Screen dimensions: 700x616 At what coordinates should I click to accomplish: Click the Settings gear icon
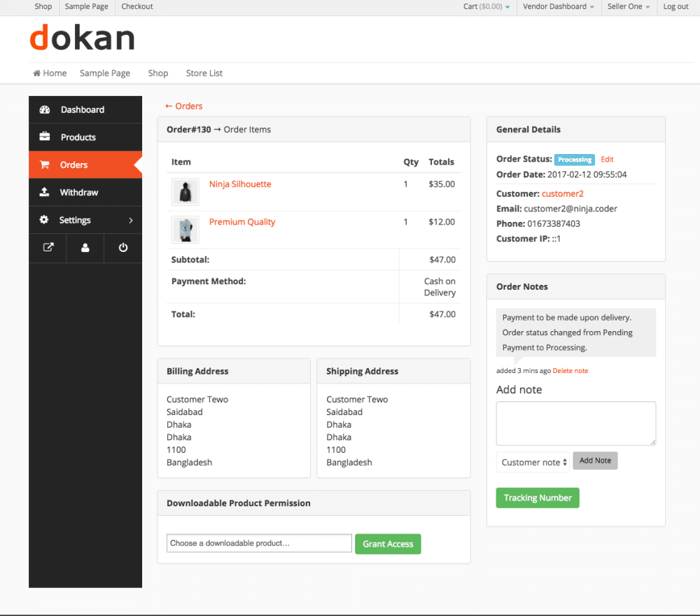[44, 219]
